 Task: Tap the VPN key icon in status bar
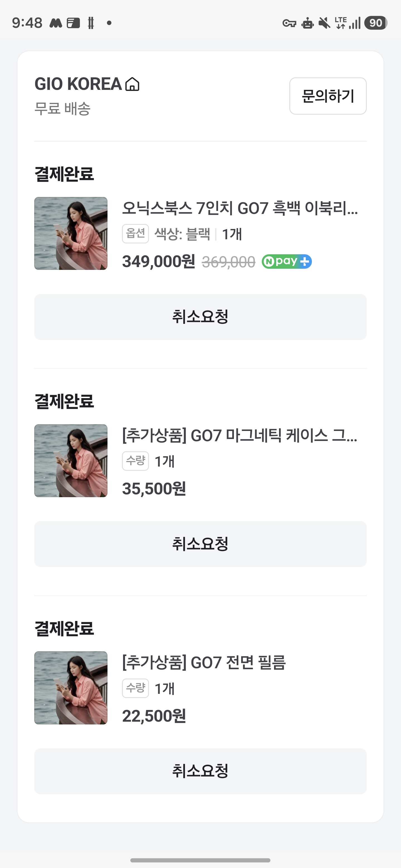coord(289,23)
